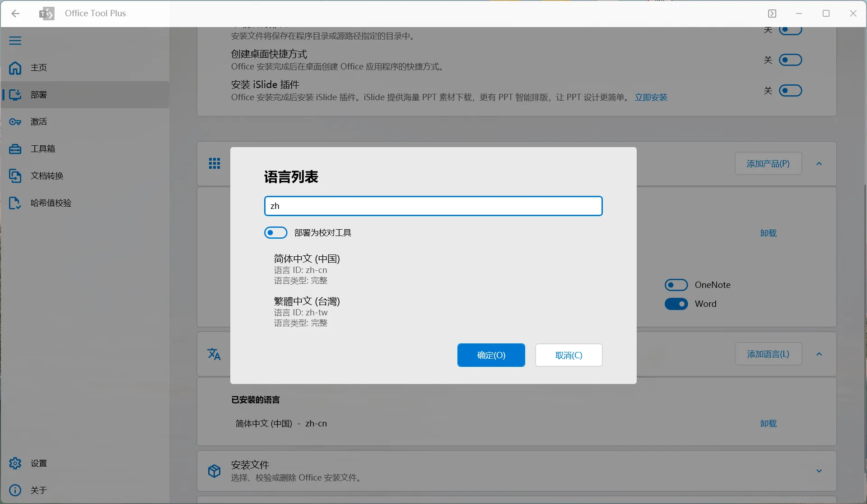Open the 主页 (Home) page from sidebar
867x504 pixels.
[38, 68]
